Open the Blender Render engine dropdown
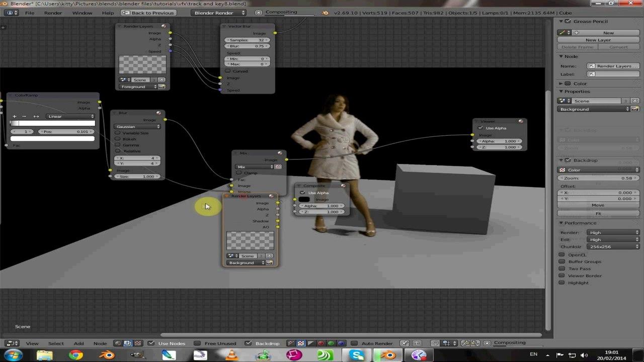The height and width of the screenshot is (362, 644). pos(220,13)
